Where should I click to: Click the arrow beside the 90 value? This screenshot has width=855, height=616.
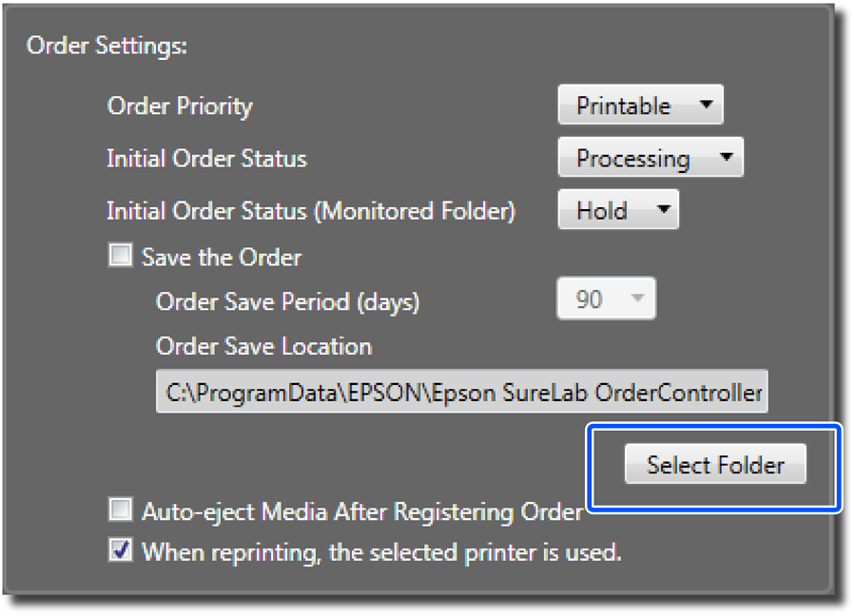[638, 300]
